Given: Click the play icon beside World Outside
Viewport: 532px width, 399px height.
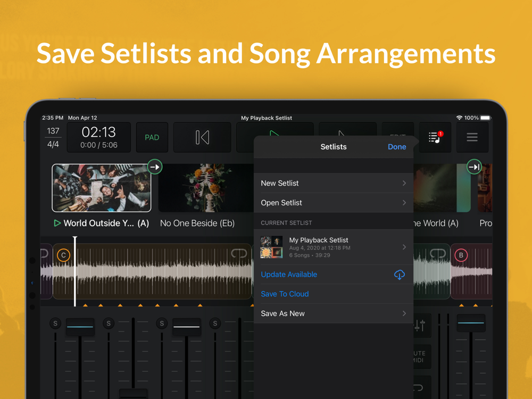Looking at the screenshot, I should point(57,223).
